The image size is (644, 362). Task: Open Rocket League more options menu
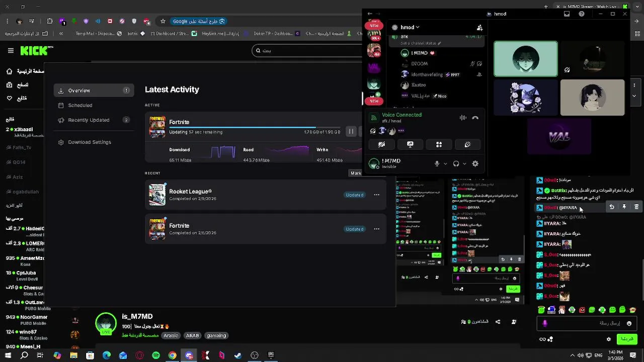point(376,195)
